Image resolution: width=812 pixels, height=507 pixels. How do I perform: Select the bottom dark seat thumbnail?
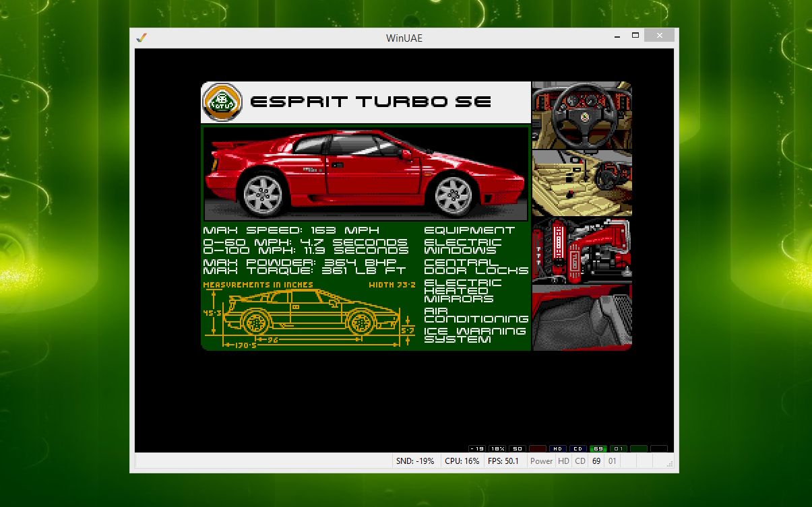point(582,317)
